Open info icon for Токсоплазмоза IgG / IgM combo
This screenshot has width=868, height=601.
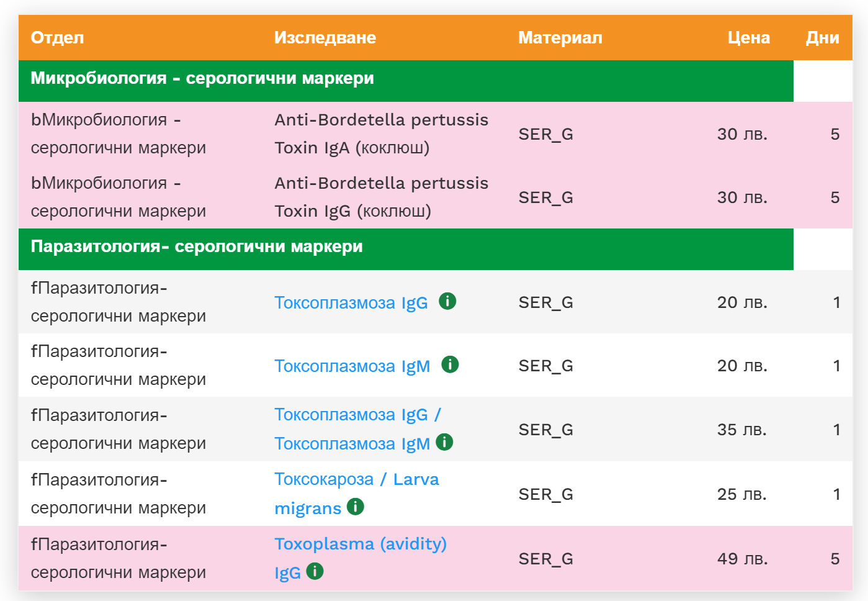click(x=444, y=442)
